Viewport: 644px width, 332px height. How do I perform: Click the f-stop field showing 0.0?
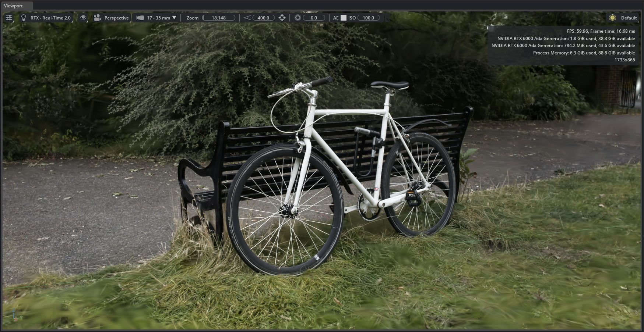(x=314, y=18)
